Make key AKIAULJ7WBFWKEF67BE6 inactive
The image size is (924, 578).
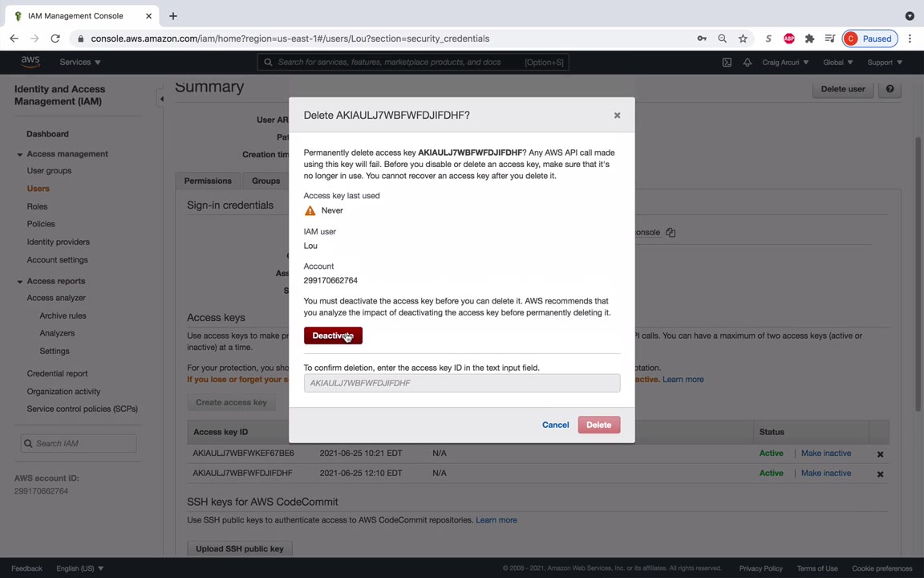pos(825,453)
